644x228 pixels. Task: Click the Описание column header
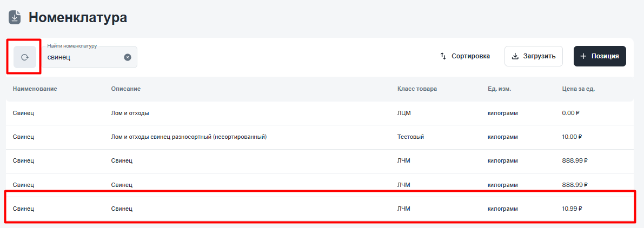pyautogui.click(x=126, y=89)
